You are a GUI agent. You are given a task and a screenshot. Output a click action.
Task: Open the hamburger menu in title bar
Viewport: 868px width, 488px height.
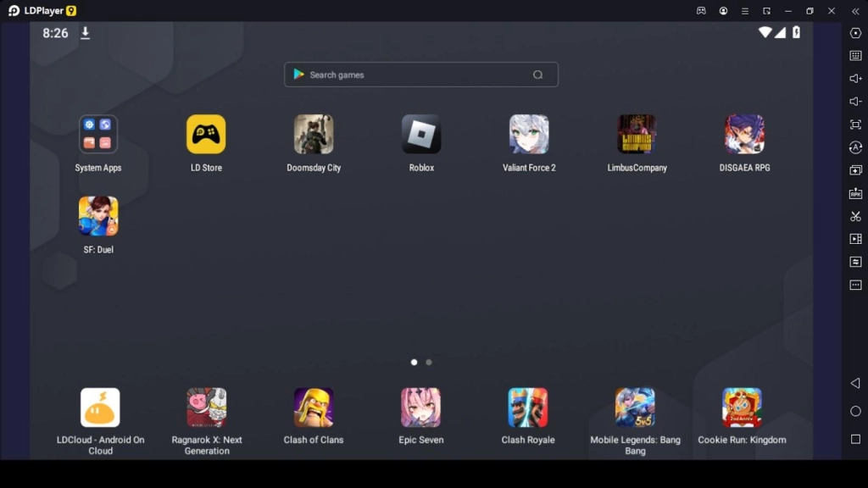(x=745, y=11)
